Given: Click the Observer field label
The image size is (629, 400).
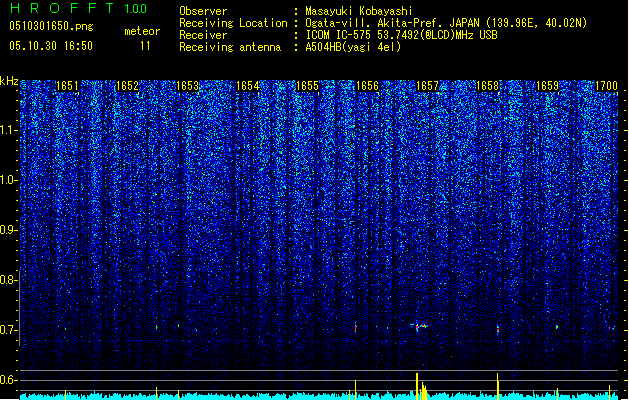Looking at the screenshot, I should pyautogui.click(x=203, y=11).
